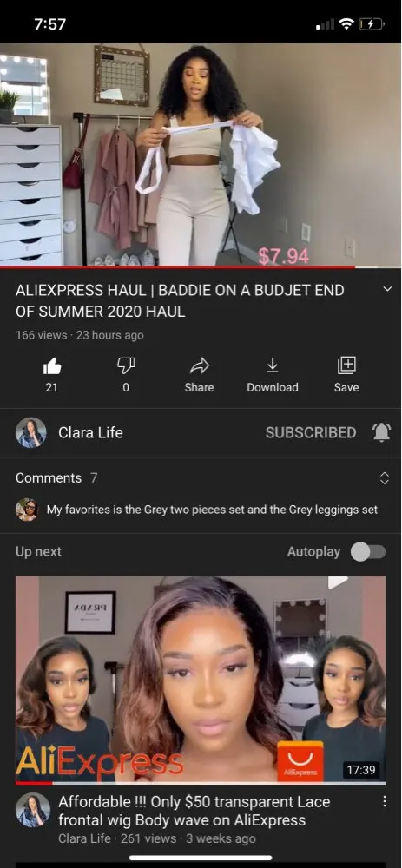
Task: Like the video with thumbs up icon
Action: pyautogui.click(x=51, y=366)
